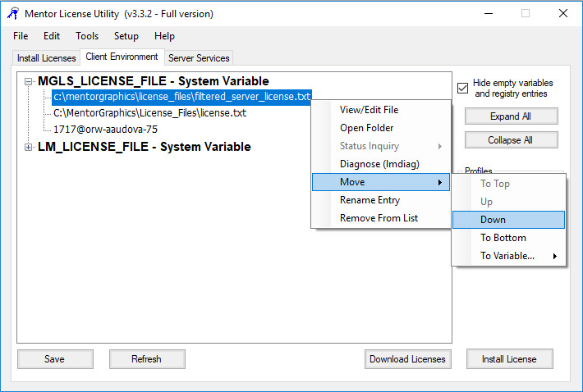The height and width of the screenshot is (392, 583).
Task: Click the Save button
Action: (x=55, y=359)
